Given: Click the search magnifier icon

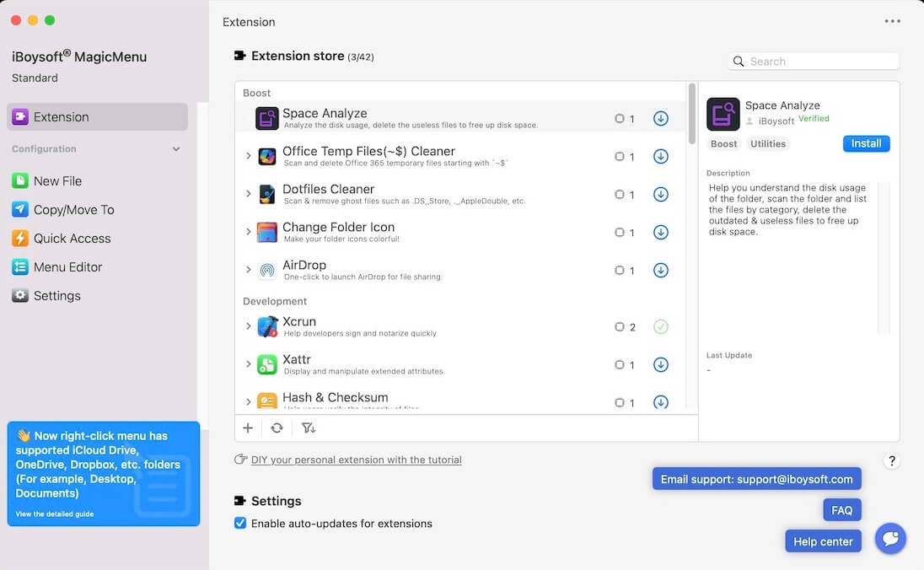Looking at the screenshot, I should (x=739, y=62).
